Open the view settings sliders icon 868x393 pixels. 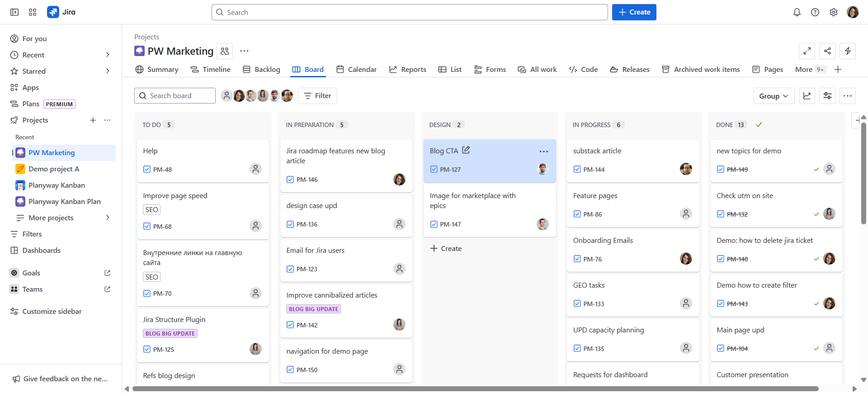(827, 96)
